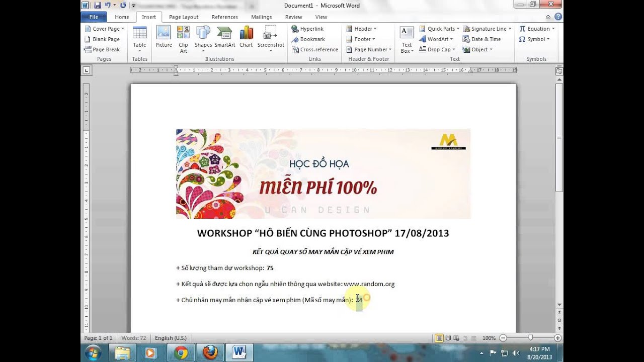
Task: Expand the Cover Page dropdown
Action: [104, 29]
